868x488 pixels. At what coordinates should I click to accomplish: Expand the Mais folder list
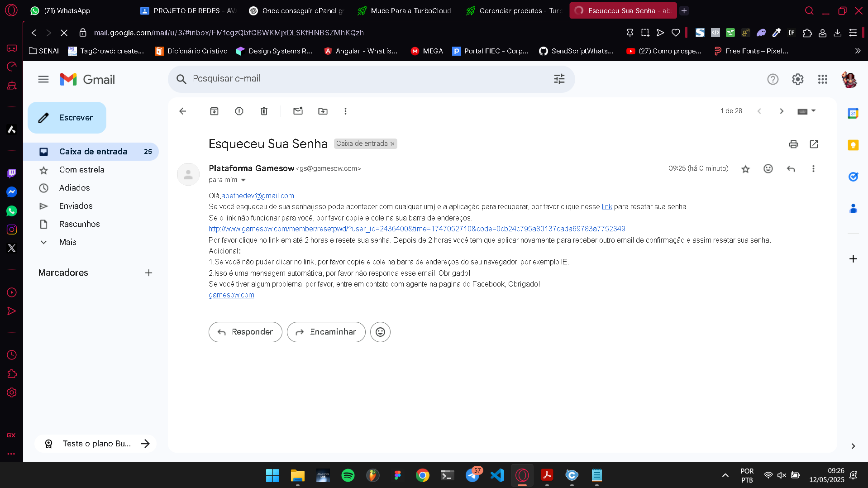[68, 242]
